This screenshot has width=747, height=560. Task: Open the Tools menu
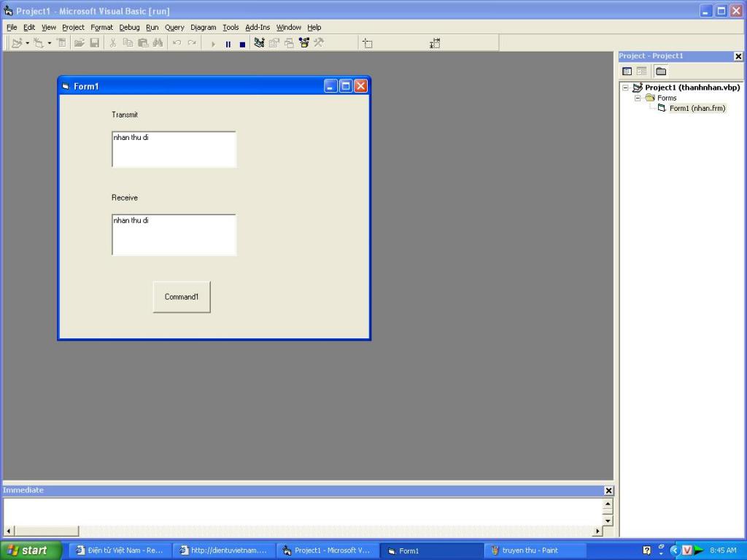(231, 28)
